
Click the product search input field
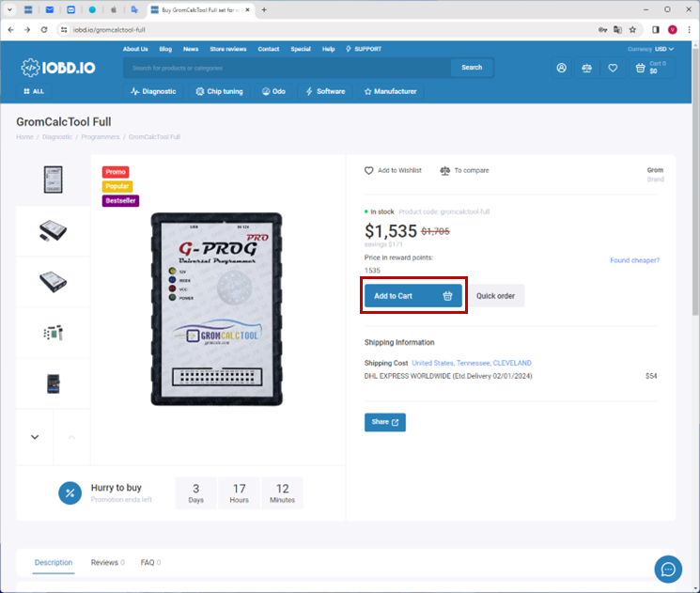pos(287,68)
